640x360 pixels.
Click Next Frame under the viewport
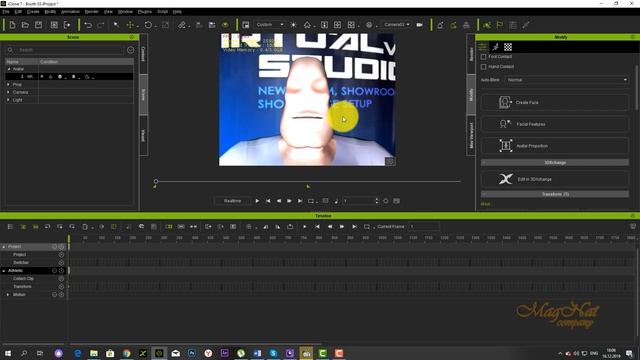[289, 201]
